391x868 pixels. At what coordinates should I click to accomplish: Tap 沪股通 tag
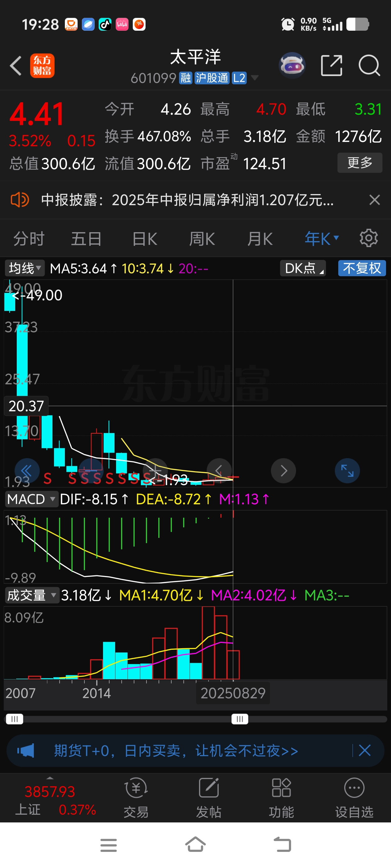click(212, 78)
